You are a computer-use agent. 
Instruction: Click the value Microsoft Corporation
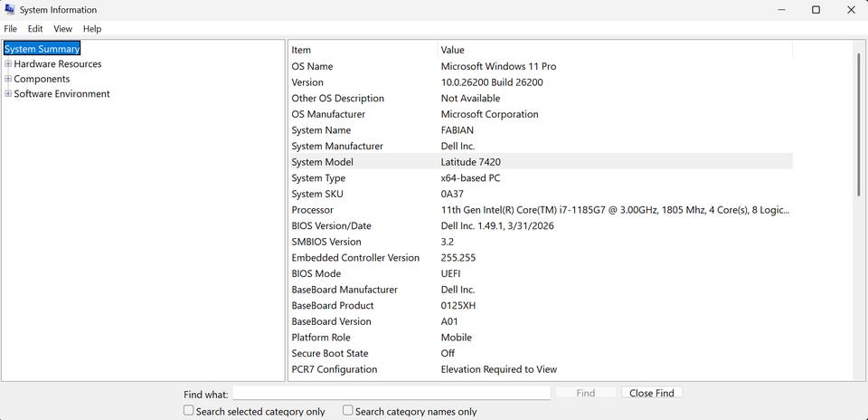[x=489, y=114]
